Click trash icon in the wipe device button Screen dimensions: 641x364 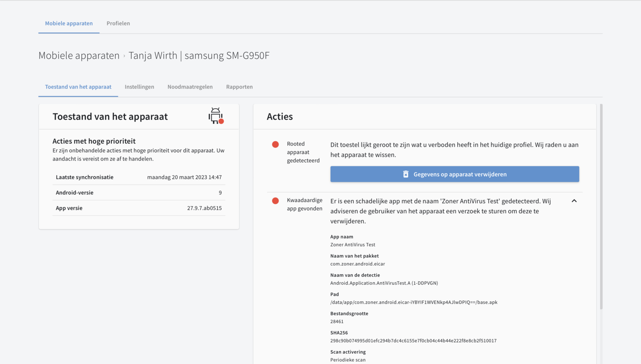pos(406,174)
